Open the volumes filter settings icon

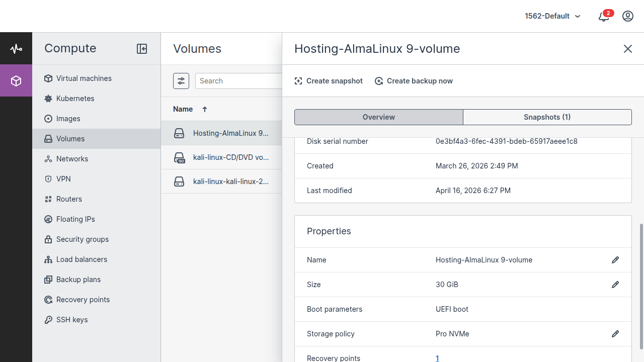tap(181, 81)
